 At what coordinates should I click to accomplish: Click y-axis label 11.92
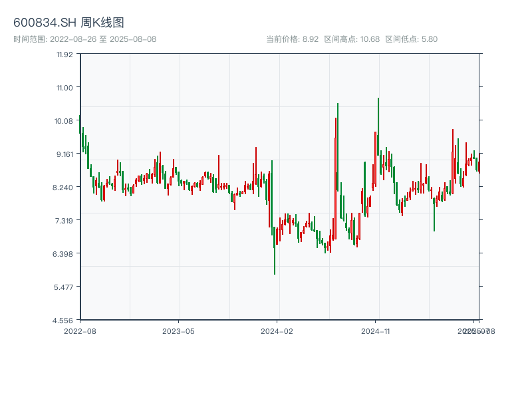click(65, 55)
